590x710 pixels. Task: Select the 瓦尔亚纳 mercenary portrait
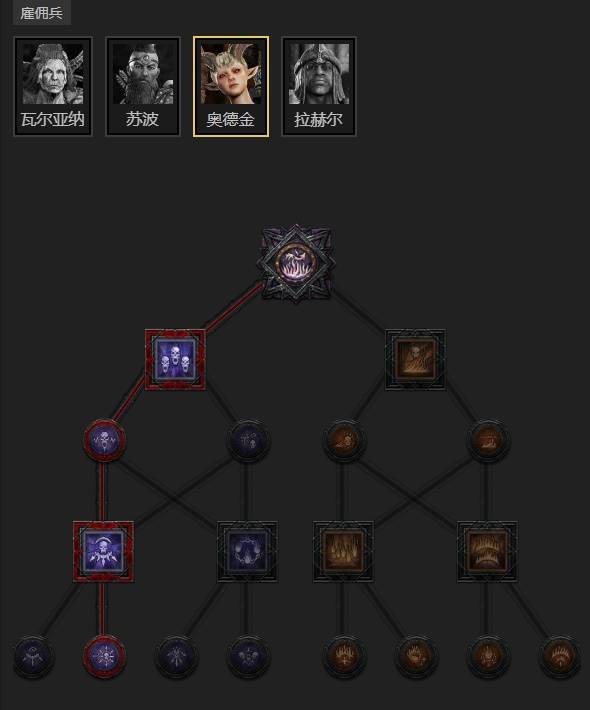coord(53,86)
